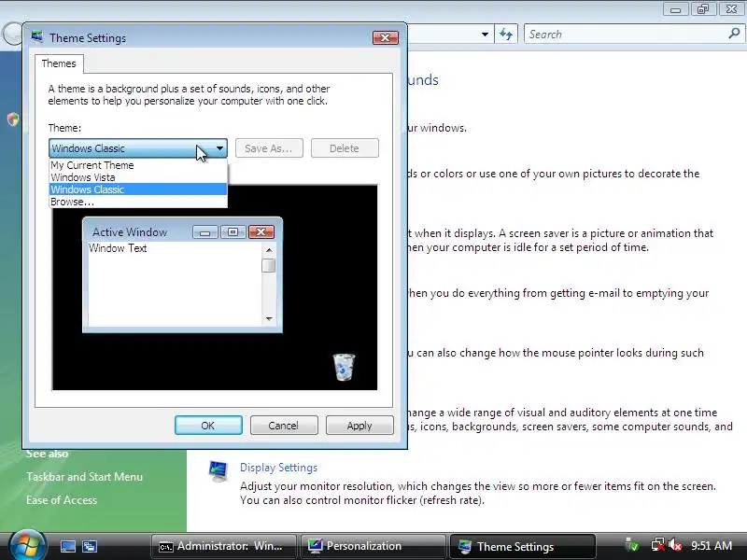
Task: Switch to Administrator command prompt taskbar button
Action: [223, 546]
